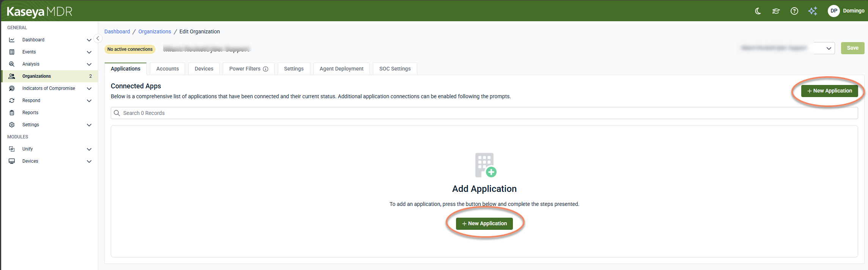Switch to the Applications tab
The height and width of the screenshot is (270, 868).
click(x=126, y=69)
